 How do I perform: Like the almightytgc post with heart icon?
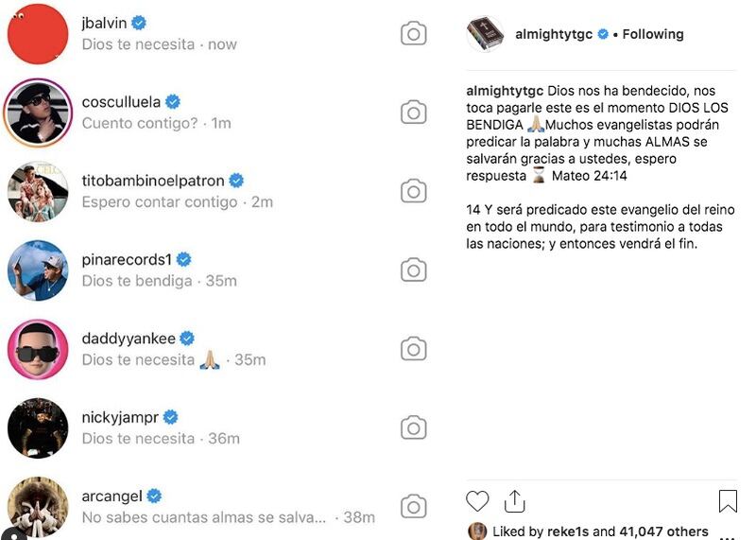click(478, 500)
